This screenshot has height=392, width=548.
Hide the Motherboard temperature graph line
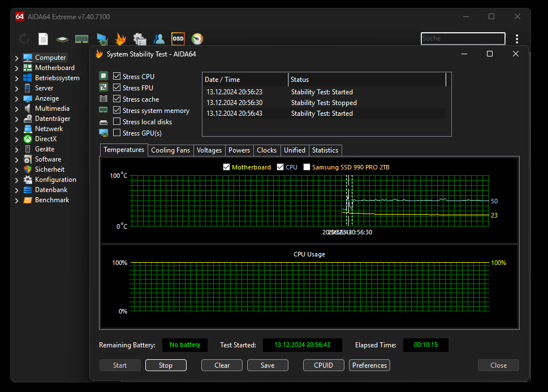[226, 167]
